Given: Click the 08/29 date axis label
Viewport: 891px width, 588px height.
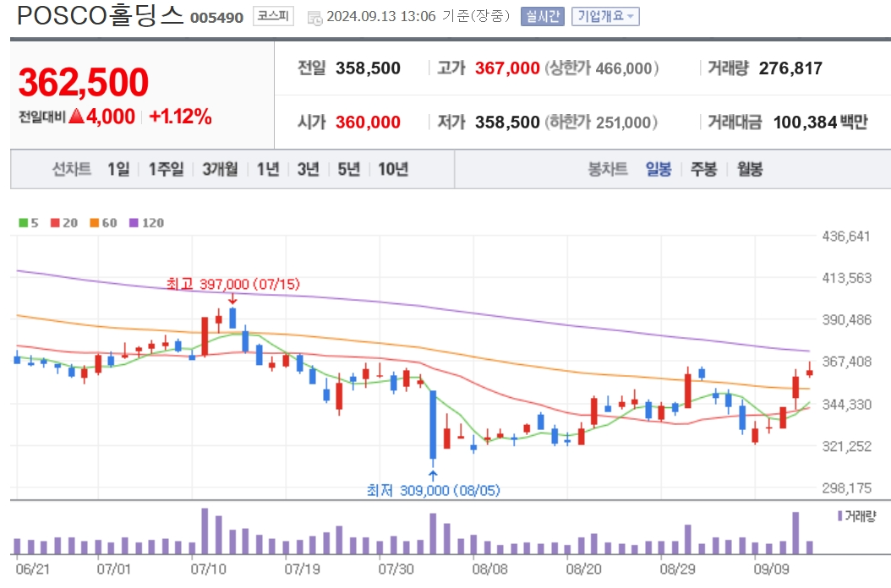Looking at the screenshot, I should pos(677,569).
